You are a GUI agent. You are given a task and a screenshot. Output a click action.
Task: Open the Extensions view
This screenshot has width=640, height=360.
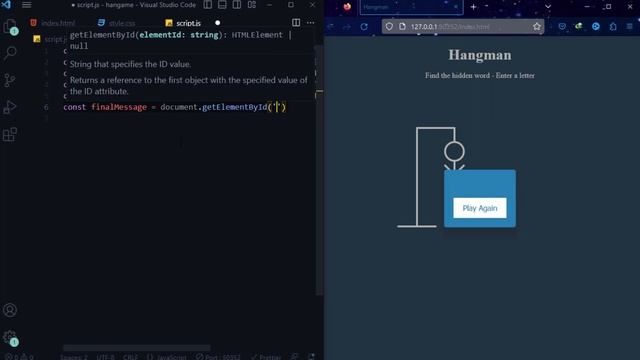[x=10, y=134]
